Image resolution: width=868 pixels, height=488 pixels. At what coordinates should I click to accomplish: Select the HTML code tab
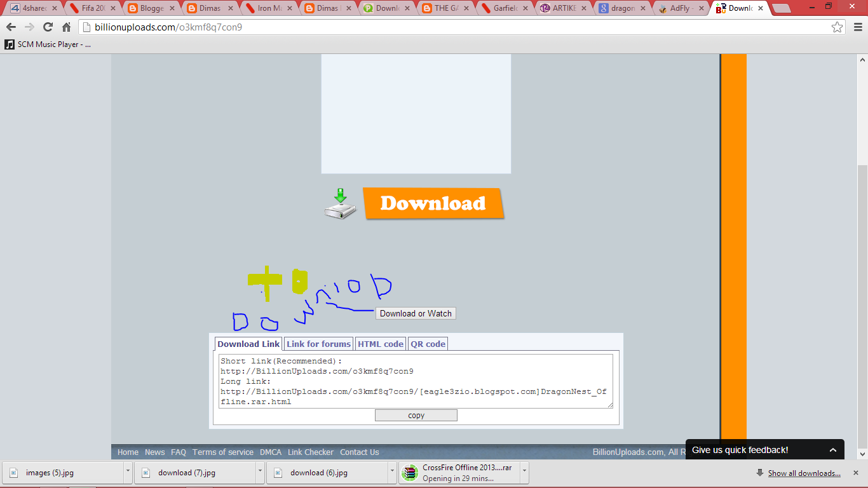pyautogui.click(x=381, y=344)
